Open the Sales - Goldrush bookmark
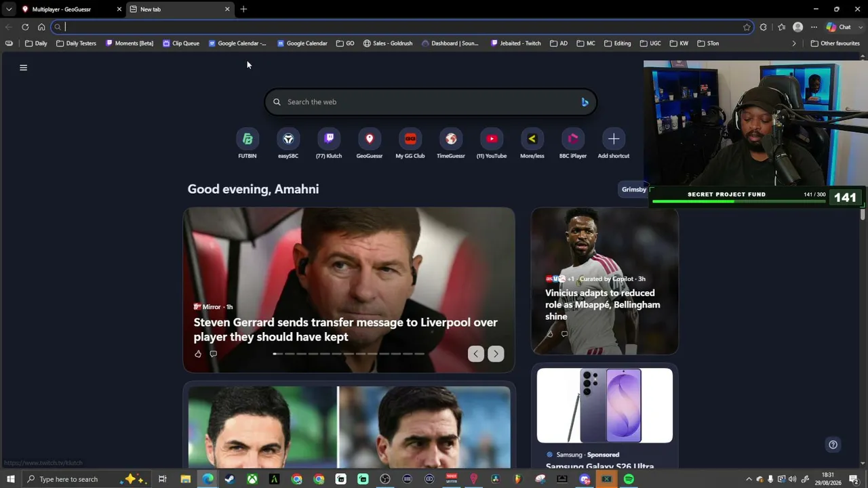The image size is (868, 488). [x=387, y=43]
